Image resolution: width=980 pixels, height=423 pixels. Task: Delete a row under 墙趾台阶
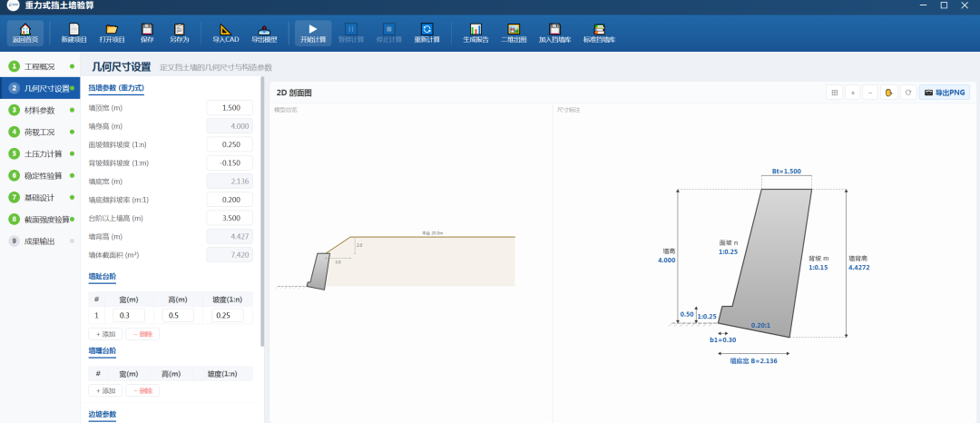[x=142, y=334]
